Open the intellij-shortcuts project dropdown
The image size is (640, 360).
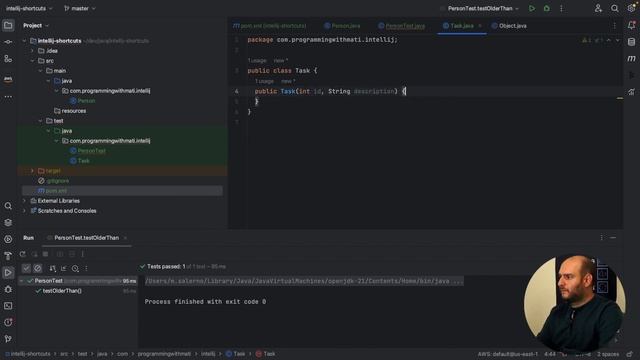point(29,8)
